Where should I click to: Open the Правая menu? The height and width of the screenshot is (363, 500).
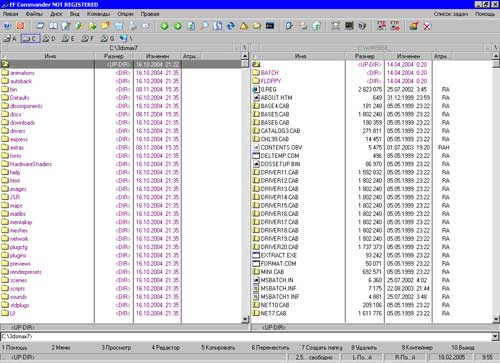click(x=150, y=14)
